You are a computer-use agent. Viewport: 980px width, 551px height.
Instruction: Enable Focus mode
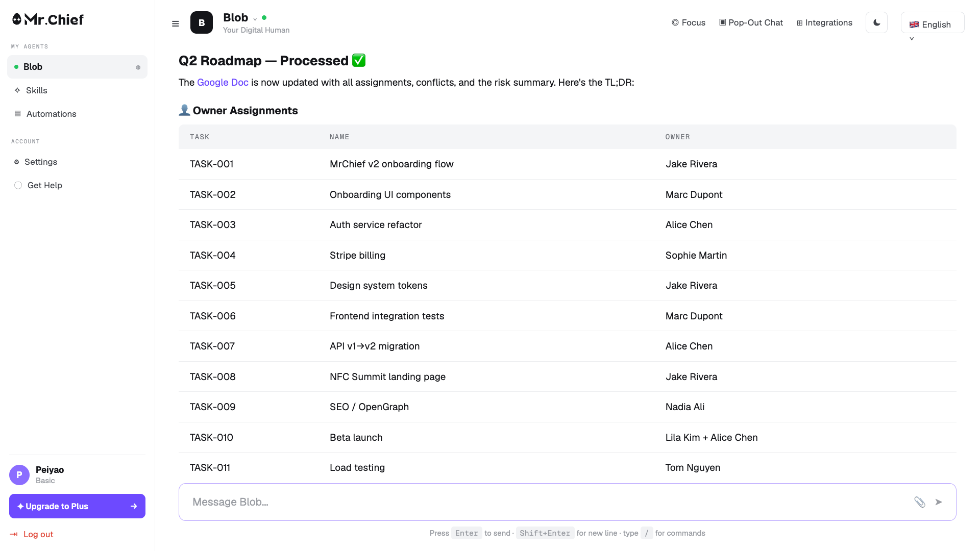[x=689, y=22]
